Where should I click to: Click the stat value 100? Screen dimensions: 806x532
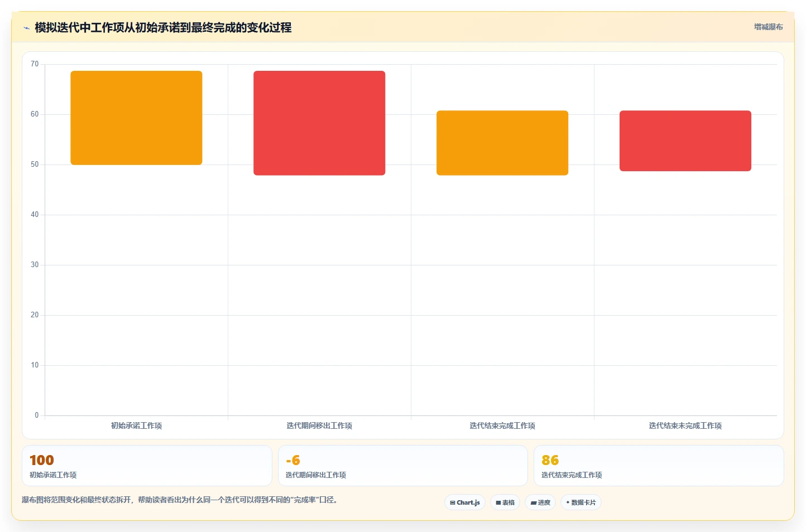(42, 460)
